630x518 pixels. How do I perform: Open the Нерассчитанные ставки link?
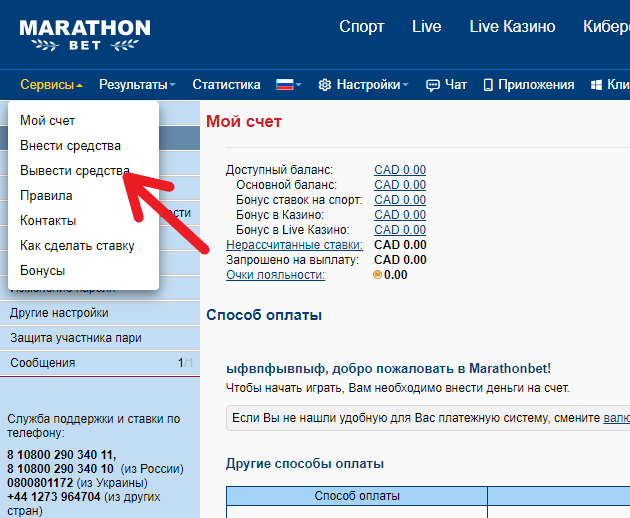point(294,245)
